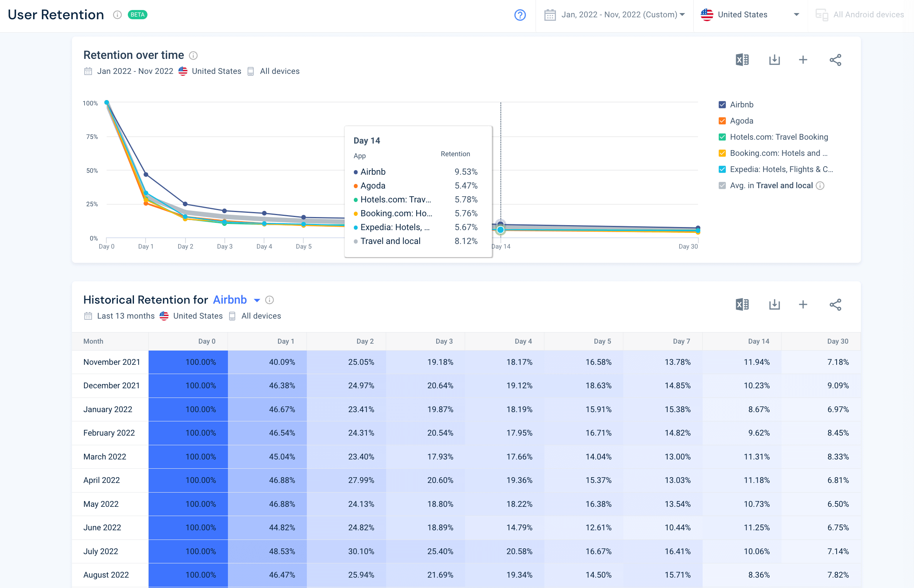The width and height of the screenshot is (914, 588).
Task: Click the User Retention page title
Action: point(55,15)
